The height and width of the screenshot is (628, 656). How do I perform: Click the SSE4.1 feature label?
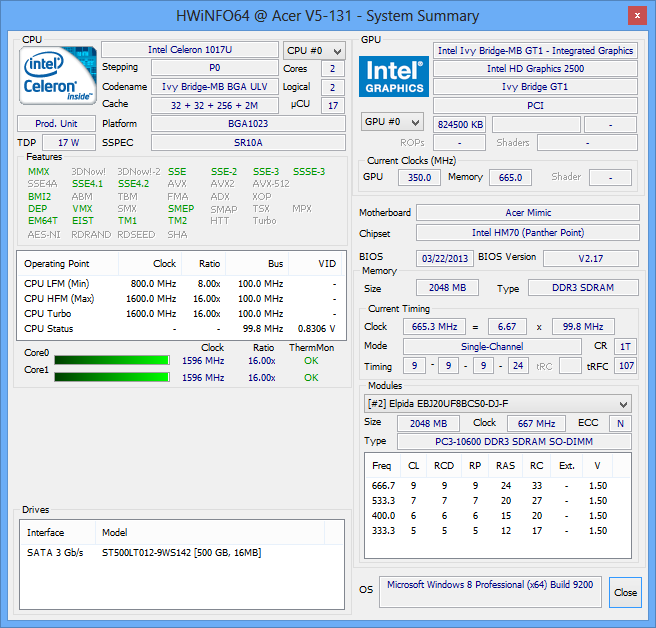coord(87,184)
